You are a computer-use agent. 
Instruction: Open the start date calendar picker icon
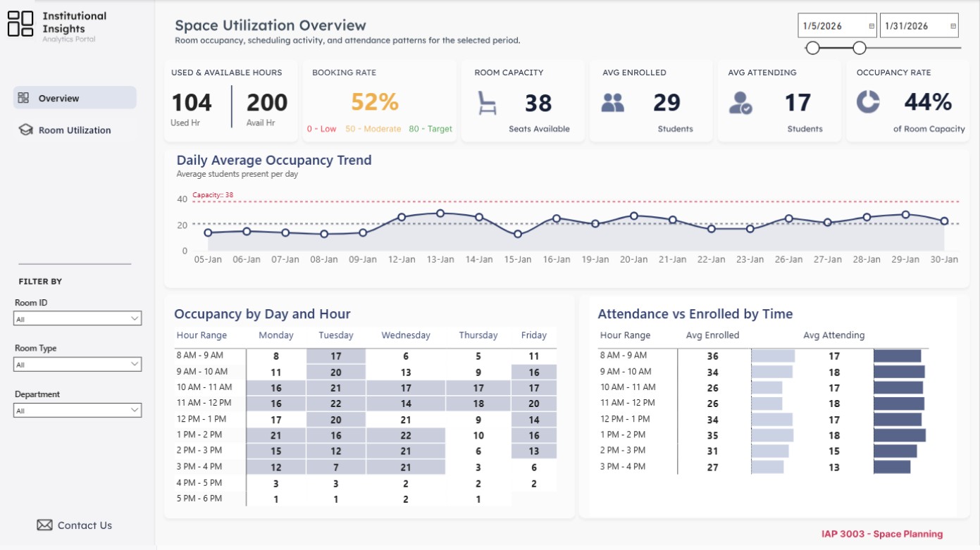872,26
